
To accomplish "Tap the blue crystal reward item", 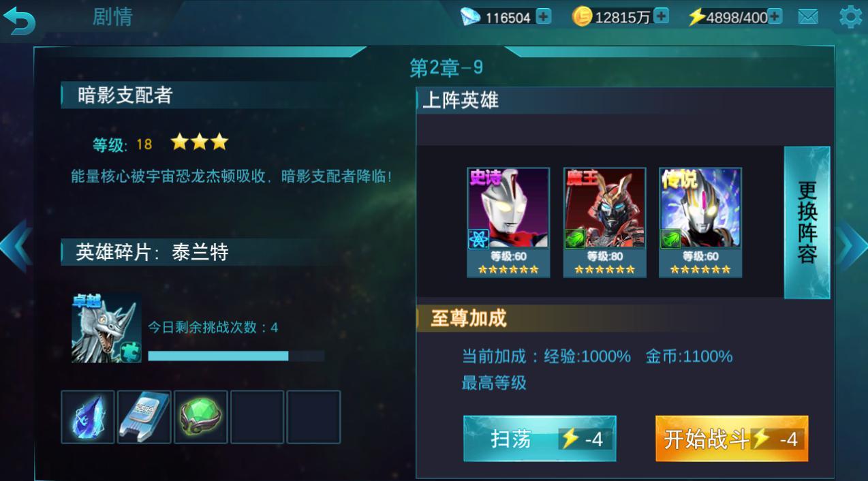I will [88, 417].
